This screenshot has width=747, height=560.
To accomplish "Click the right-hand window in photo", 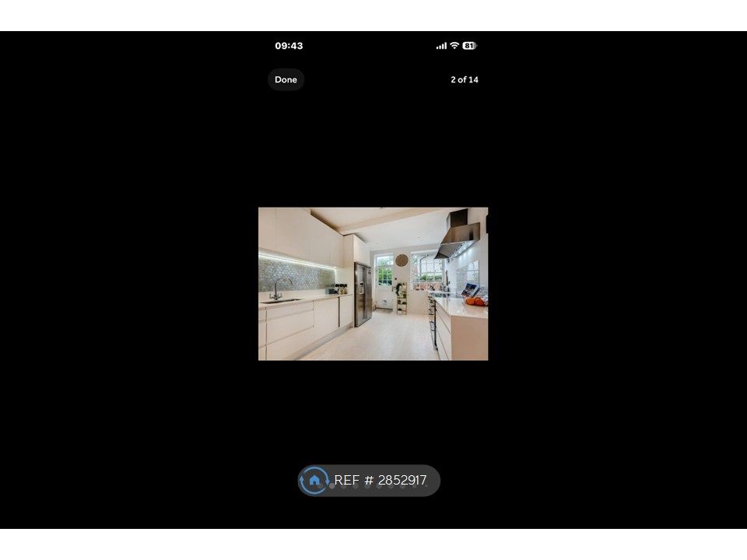I will click(427, 269).
